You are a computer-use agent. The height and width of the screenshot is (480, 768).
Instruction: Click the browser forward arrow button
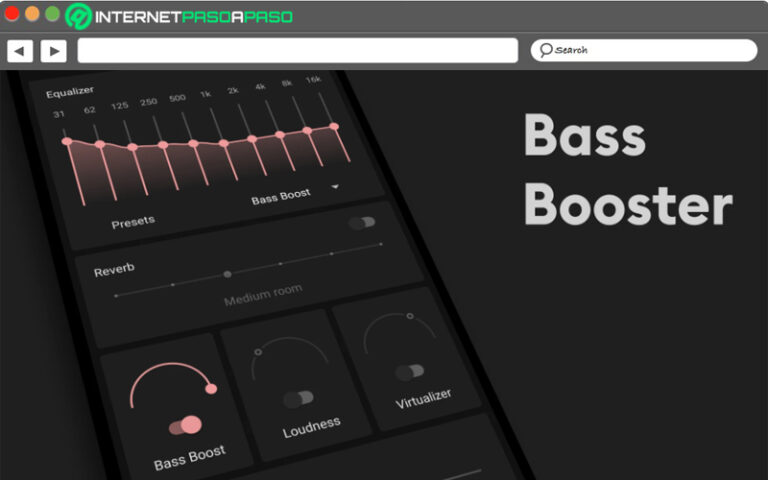(53, 51)
